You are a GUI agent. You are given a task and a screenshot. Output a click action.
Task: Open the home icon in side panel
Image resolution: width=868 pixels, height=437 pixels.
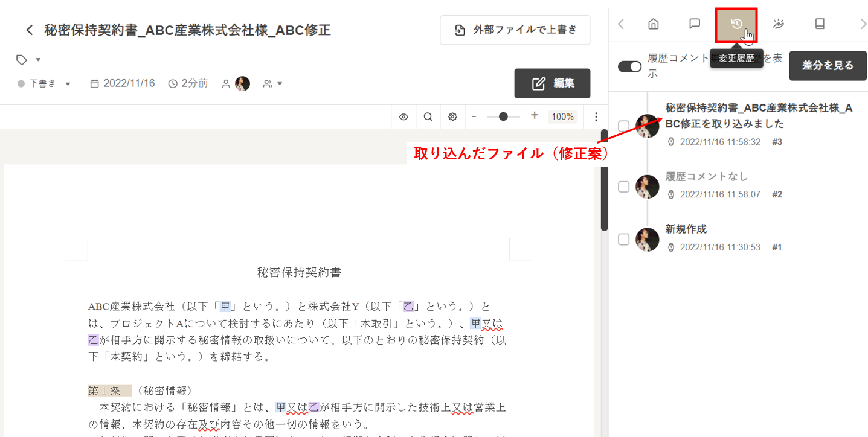(653, 24)
